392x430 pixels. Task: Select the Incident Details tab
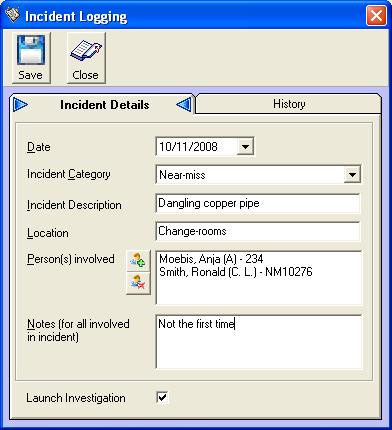[104, 105]
